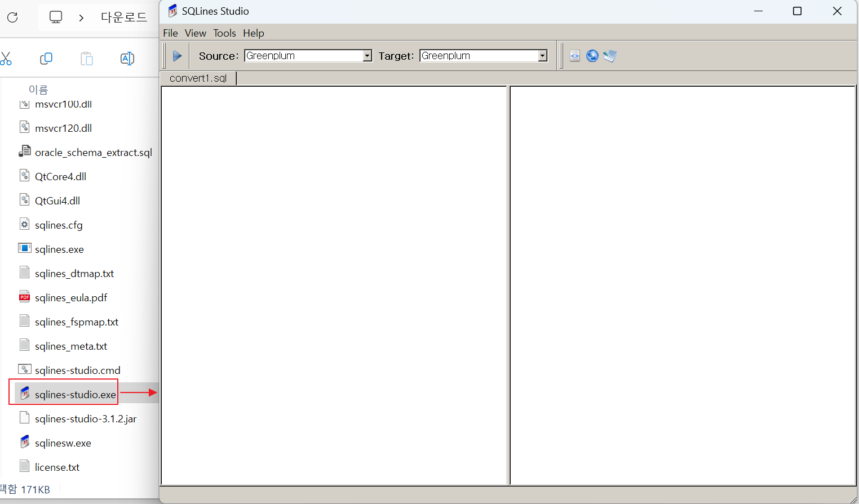Image resolution: width=859 pixels, height=504 pixels.
Task: Open the Tools menu
Action: (x=224, y=33)
